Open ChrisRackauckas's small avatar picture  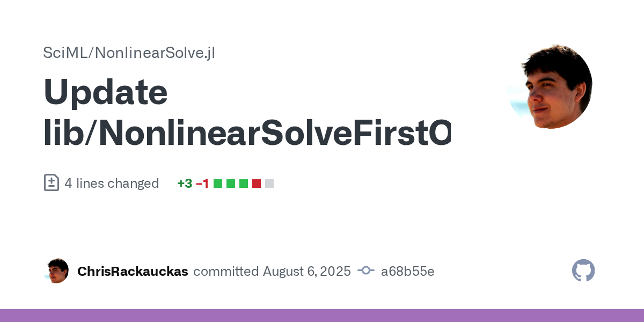coord(56,271)
